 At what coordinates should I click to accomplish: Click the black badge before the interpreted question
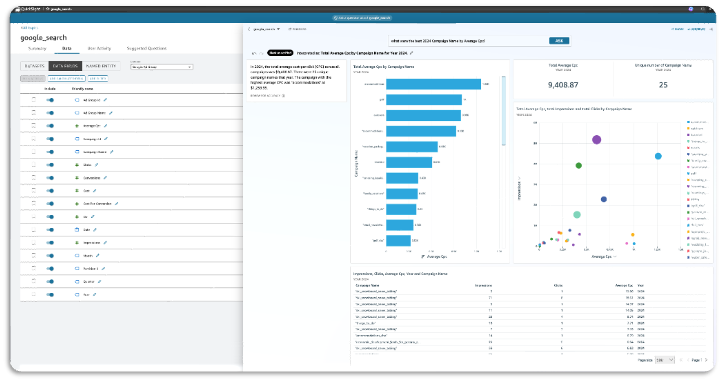[x=280, y=53]
